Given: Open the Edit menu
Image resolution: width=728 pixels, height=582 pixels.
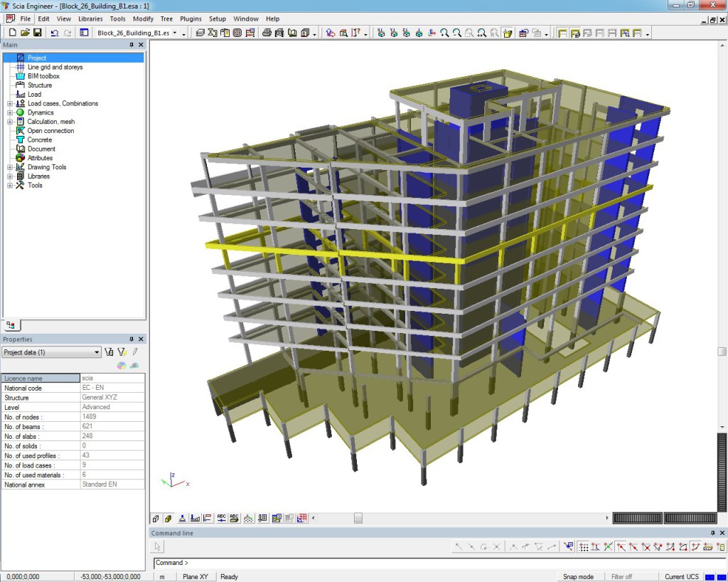Looking at the screenshot, I should click(x=43, y=19).
